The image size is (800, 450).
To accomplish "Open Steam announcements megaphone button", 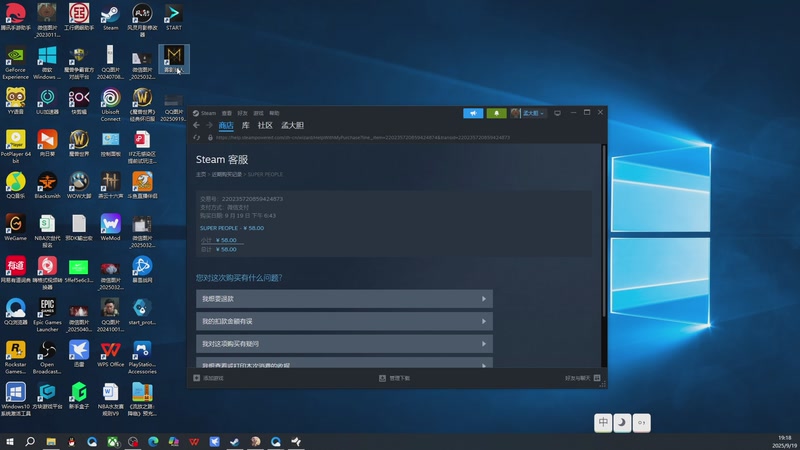I will click(473, 113).
